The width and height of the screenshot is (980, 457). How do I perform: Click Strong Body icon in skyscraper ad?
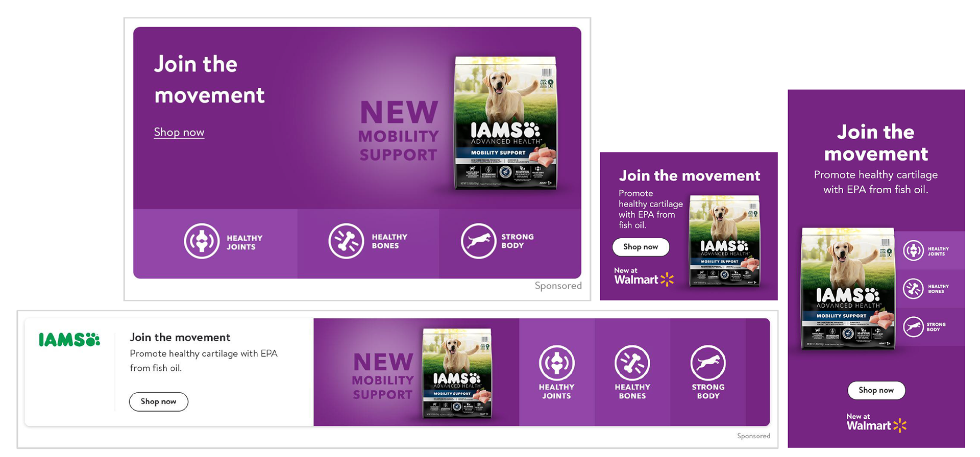tap(913, 327)
